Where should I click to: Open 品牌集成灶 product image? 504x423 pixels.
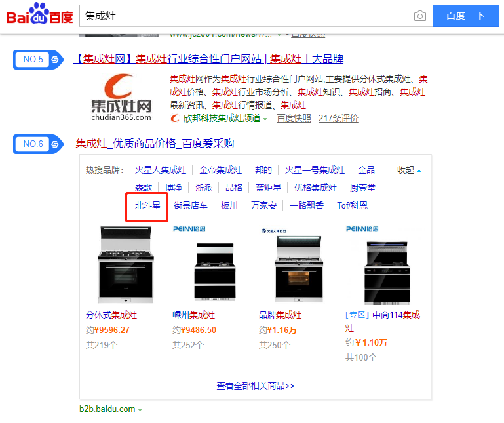coord(299,264)
